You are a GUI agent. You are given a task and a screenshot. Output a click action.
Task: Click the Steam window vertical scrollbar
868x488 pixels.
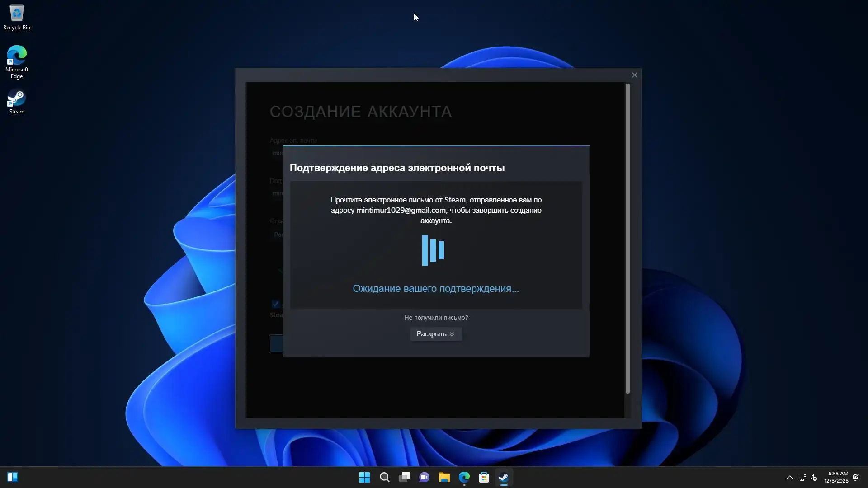click(x=627, y=238)
